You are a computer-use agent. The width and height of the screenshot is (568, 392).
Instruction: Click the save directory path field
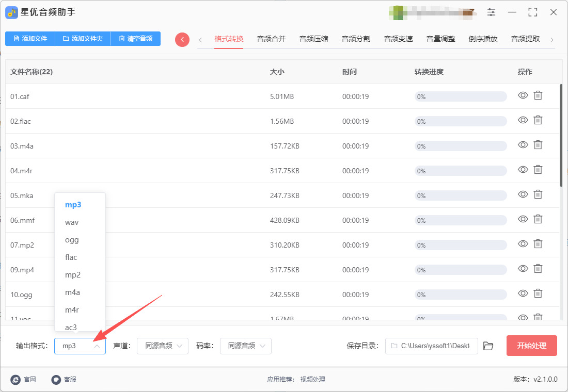[432, 346]
